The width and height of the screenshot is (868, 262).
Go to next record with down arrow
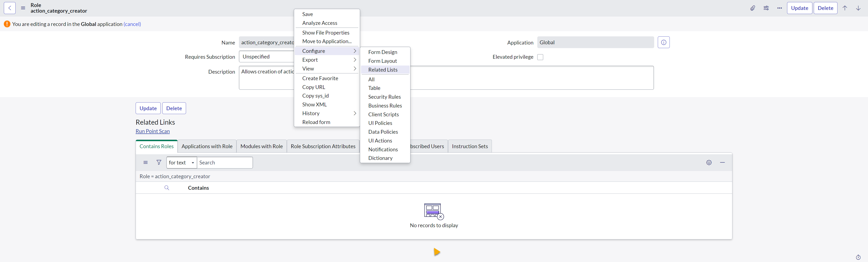point(858,8)
